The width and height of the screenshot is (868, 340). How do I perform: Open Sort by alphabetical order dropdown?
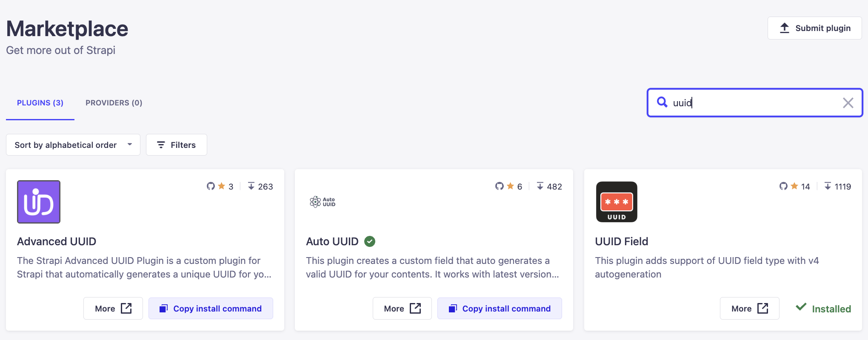tap(73, 145)
